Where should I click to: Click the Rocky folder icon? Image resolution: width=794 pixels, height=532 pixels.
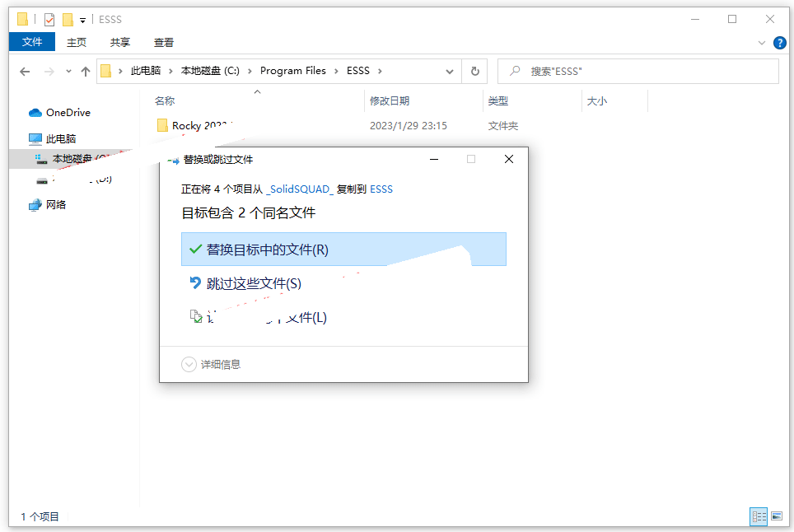click(162, 125)
